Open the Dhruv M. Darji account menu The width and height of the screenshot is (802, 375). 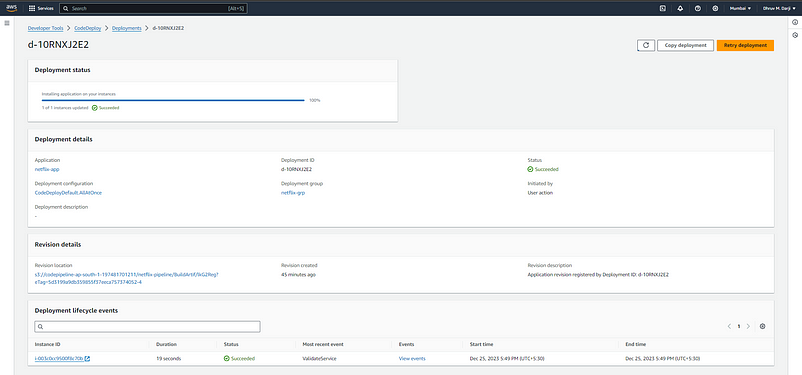(779, 9)
